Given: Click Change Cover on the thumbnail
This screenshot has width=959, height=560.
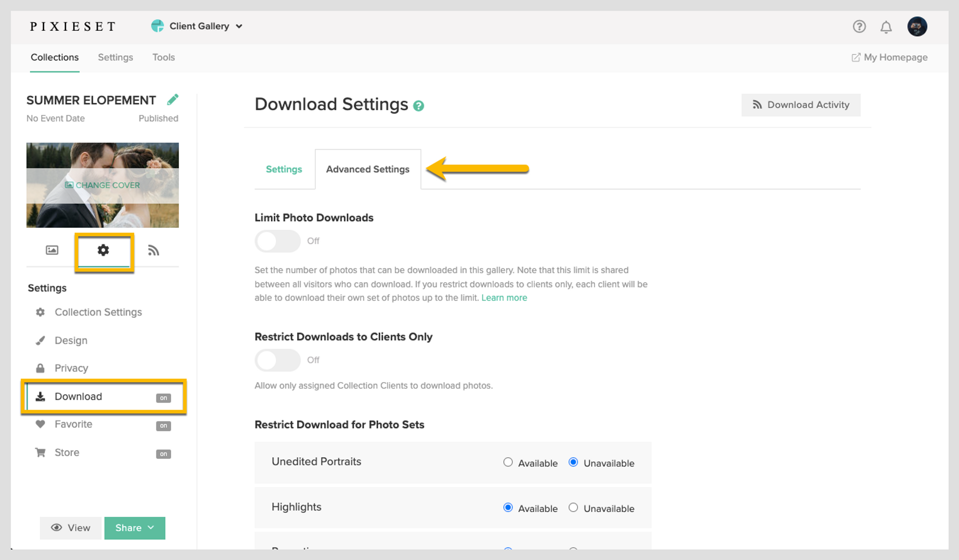Looking at the screenshot, I should (102, 185).
